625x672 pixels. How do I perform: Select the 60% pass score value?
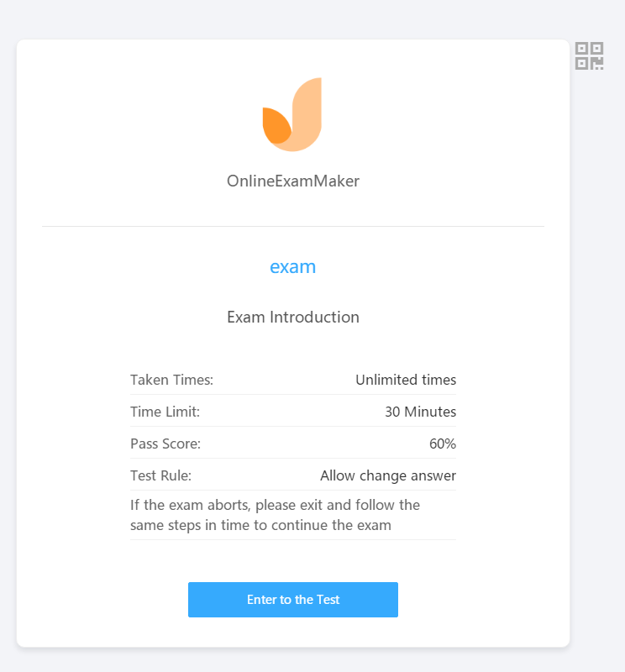[443, 444]
